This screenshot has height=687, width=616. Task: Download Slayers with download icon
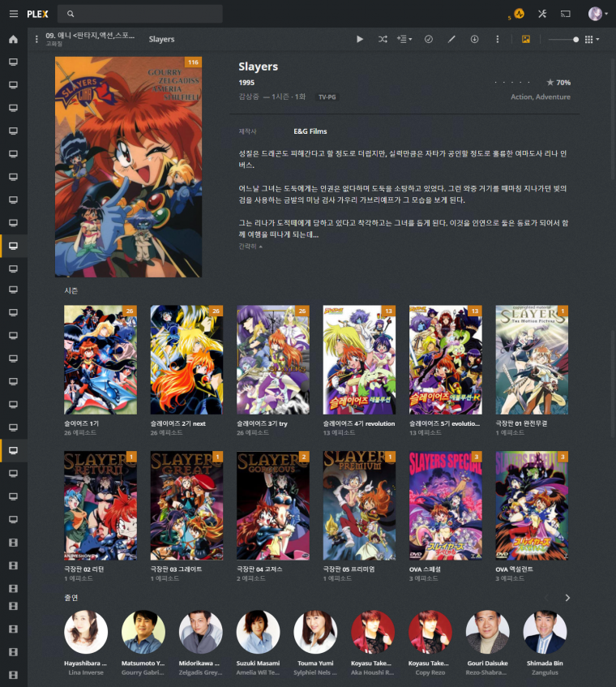click(474, 39)
